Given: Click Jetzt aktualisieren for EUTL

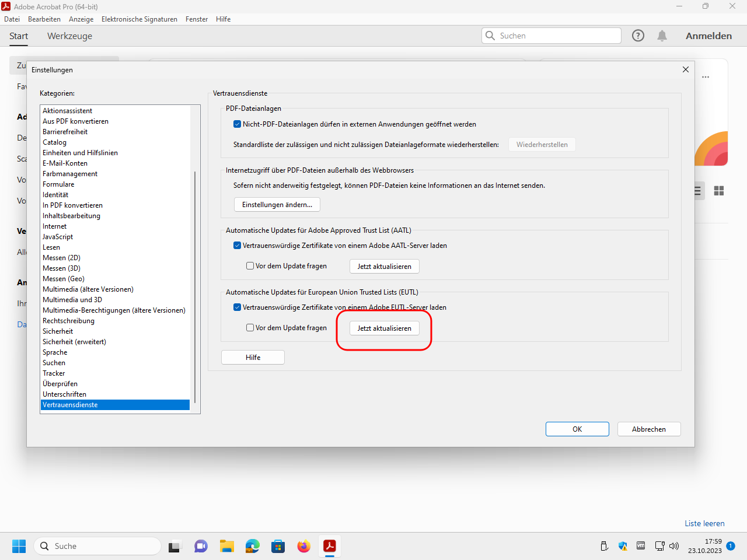Looking at the screenshot, I should click(x=384, y=328).
